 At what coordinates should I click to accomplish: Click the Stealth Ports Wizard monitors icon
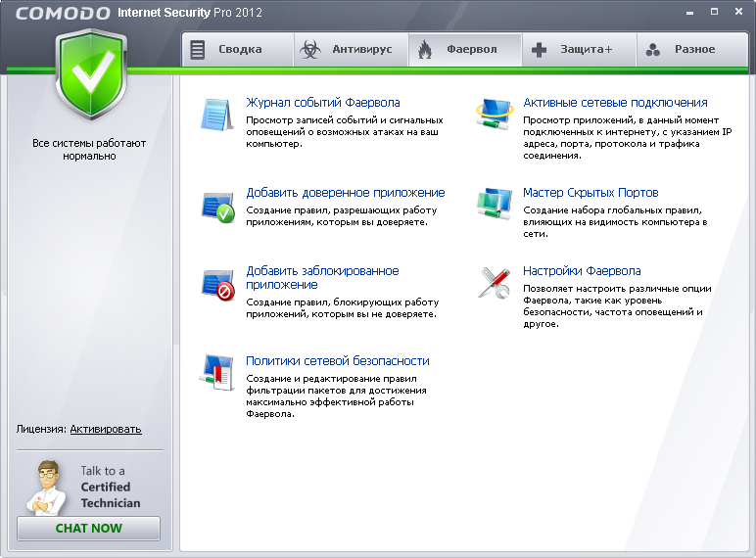pyautogui.click(x=495, y=205)
